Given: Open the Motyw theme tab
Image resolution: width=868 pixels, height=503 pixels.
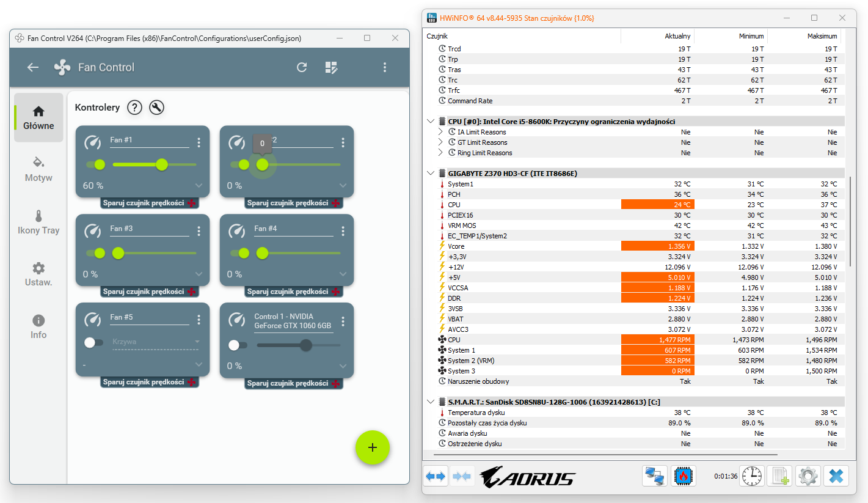Looking at the screenshot, I should (x=38, y=170).
